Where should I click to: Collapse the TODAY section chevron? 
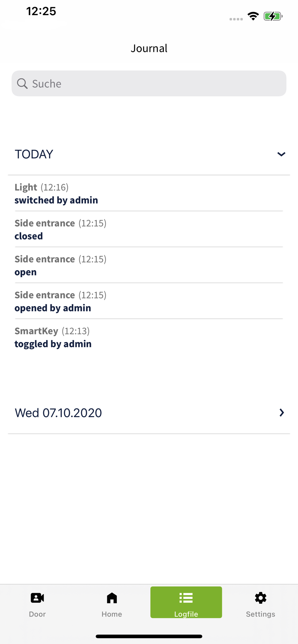click(281, 154)
